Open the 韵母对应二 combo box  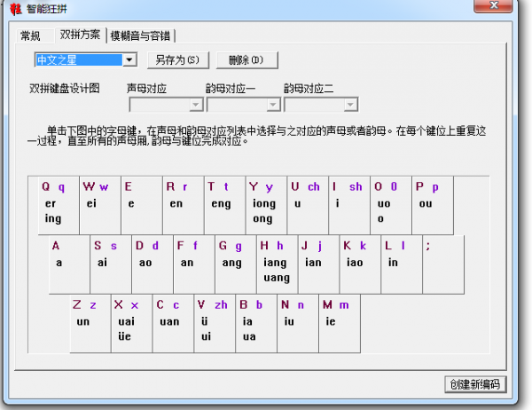(x=350, y=105)
